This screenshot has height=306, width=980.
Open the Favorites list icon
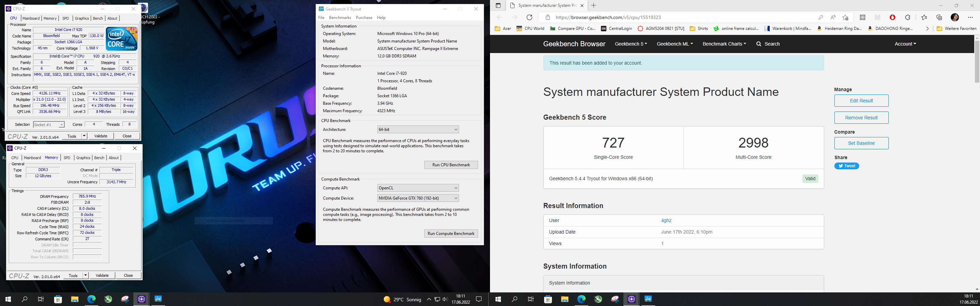tap(924, 17)
